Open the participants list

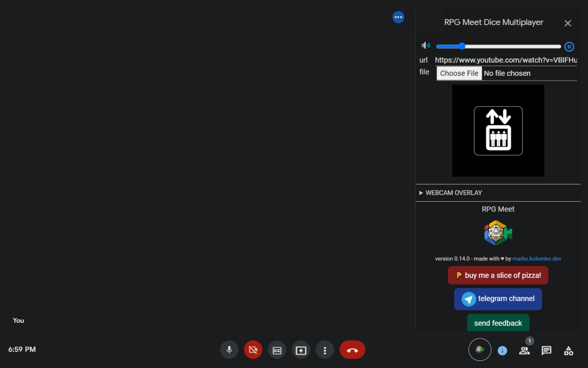click(x=524, y=351)
